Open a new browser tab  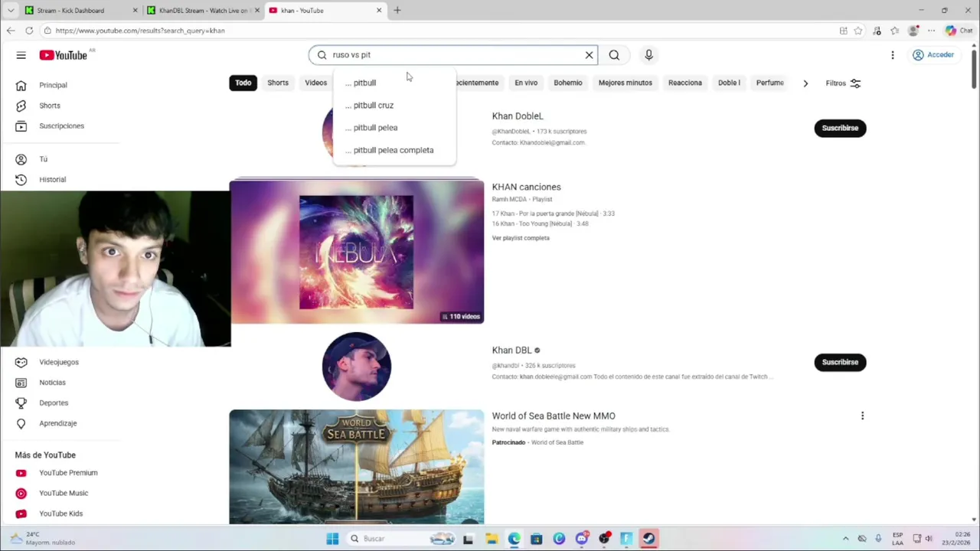click(x=397, y=11)
